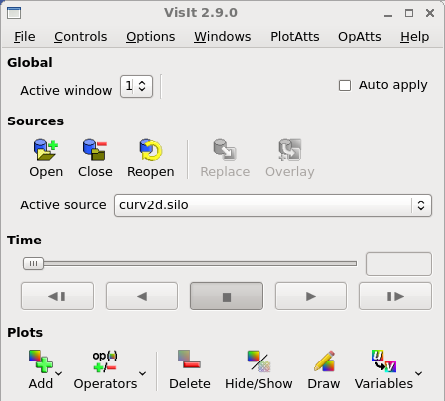Click the Close source icon

click(95, 150)
